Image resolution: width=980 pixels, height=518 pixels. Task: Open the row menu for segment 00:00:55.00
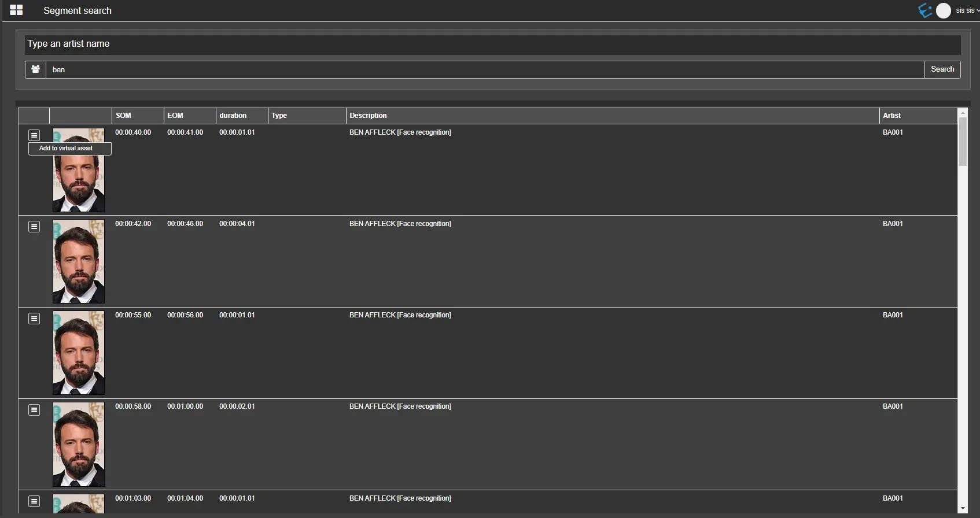[34, 319]
